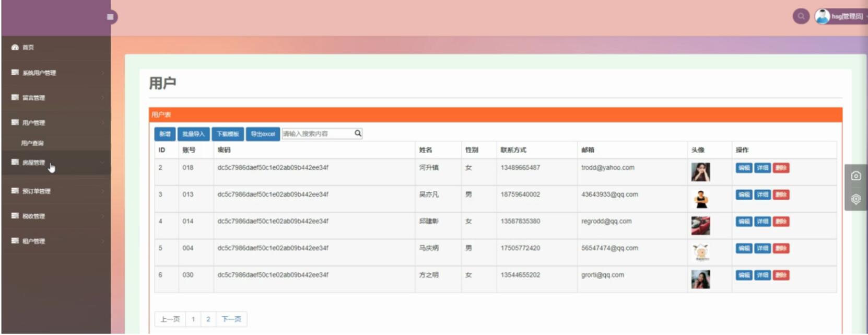Click email grorti@qq.com cell
The image size is (868, 335).
point(603,275)
